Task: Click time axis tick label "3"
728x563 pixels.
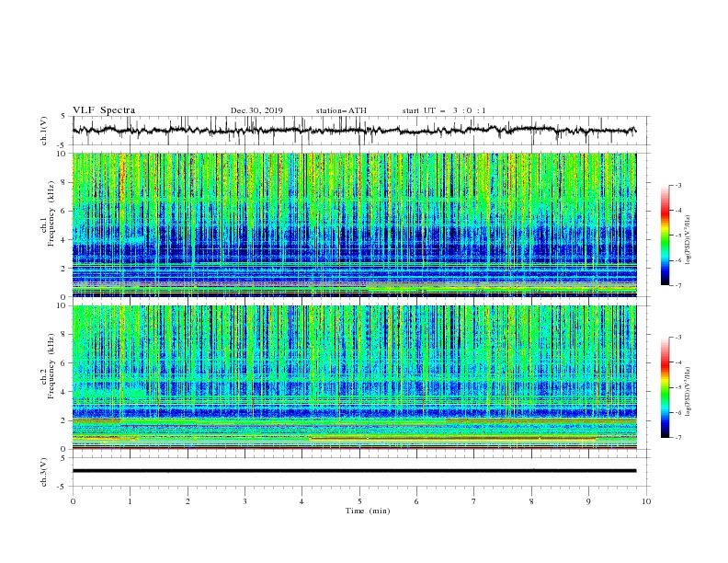Action: (245, 501)
